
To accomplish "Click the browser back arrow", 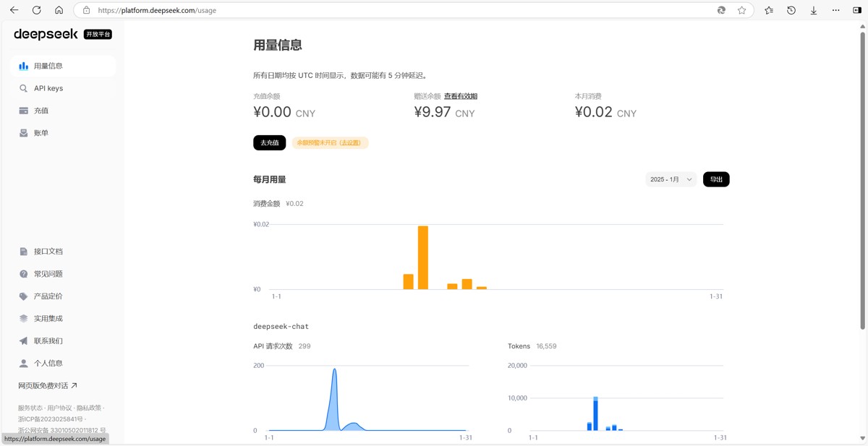I will click(14, 10).
